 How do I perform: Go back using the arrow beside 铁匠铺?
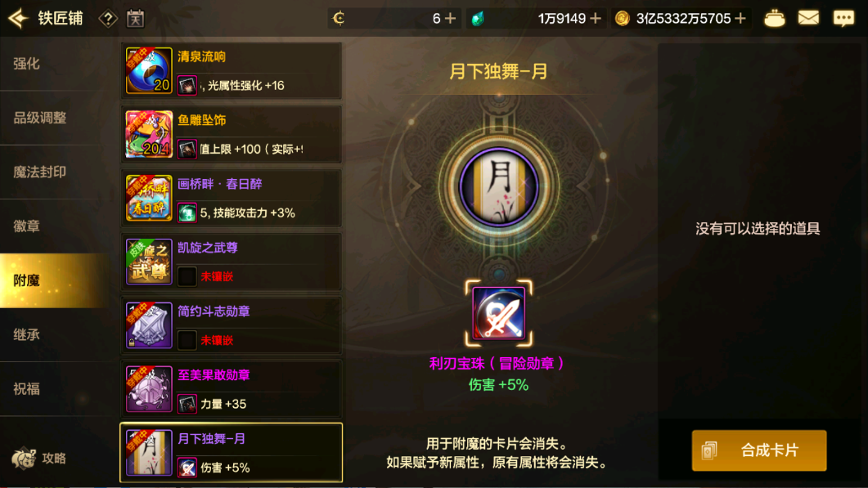pyautogui.click(x=18, y=18)
